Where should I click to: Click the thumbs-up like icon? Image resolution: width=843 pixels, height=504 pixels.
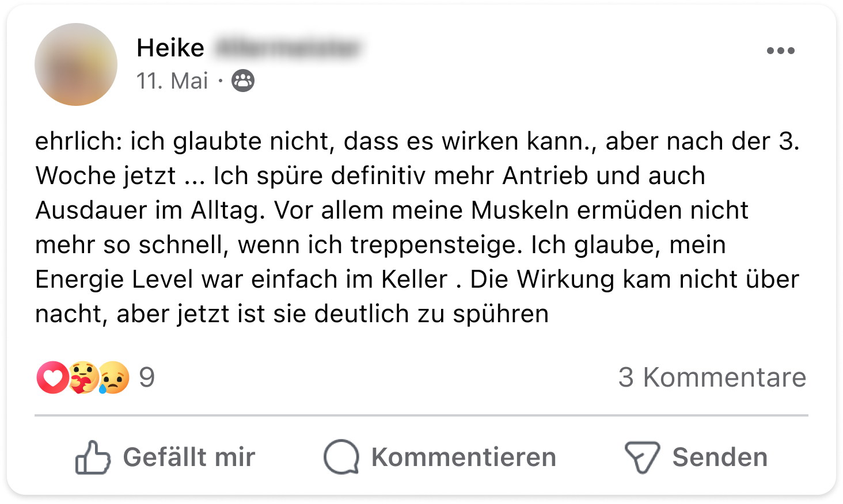(x=93, y=457)
